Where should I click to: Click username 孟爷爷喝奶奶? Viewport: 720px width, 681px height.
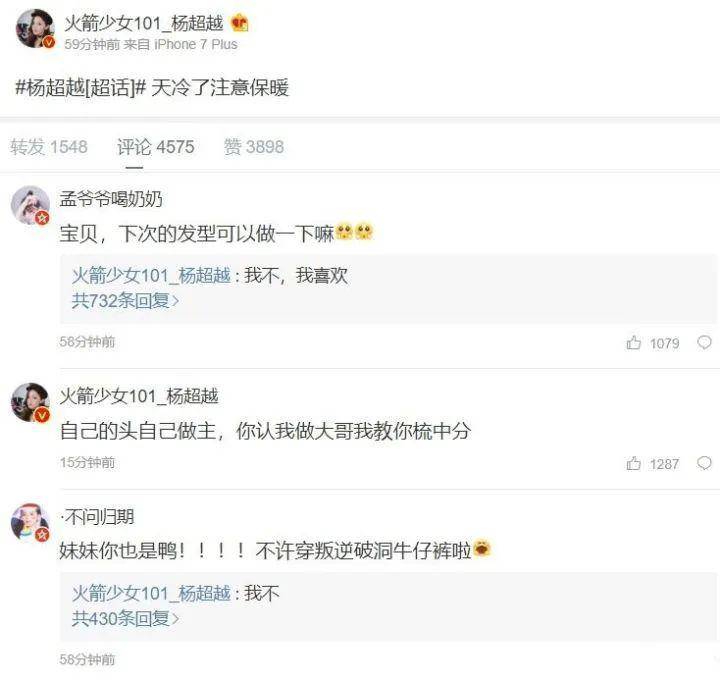click(110, 199)
